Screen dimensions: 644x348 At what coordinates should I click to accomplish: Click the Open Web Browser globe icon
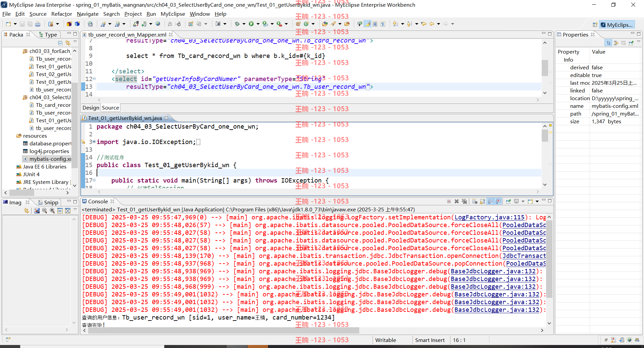[158, 24]
